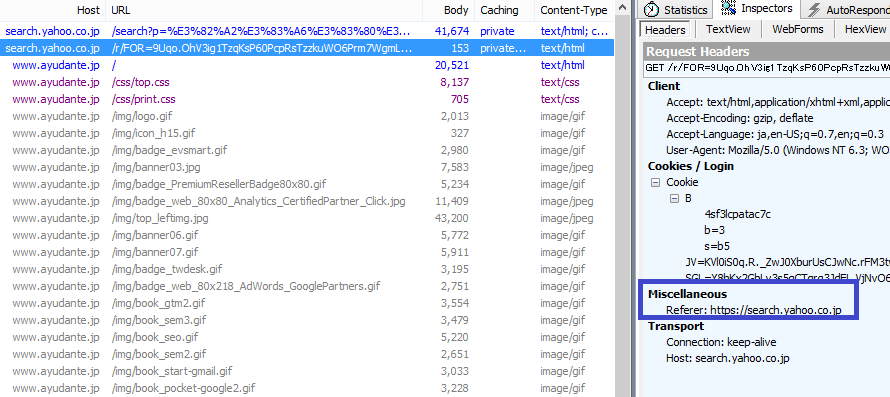Click the Caching column header
The height and width of the screenshot is (397, 890).
pyautogui.click(x=504, y=10)
